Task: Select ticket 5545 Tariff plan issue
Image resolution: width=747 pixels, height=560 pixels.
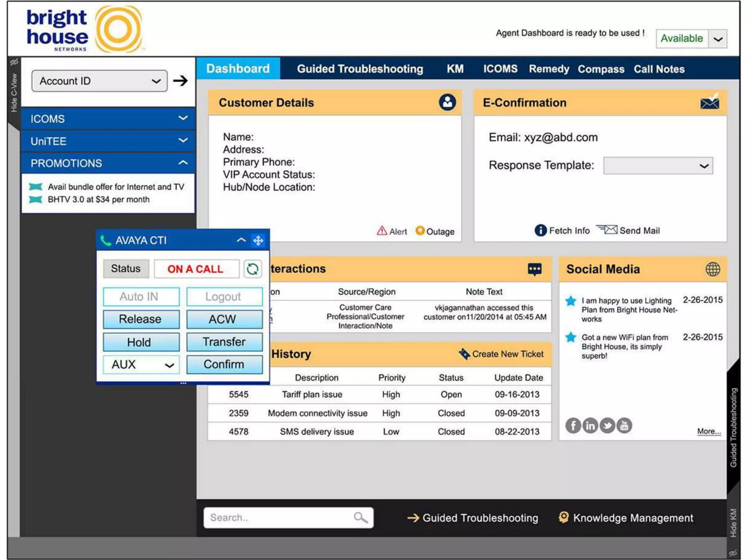Action: click(379, 394)
